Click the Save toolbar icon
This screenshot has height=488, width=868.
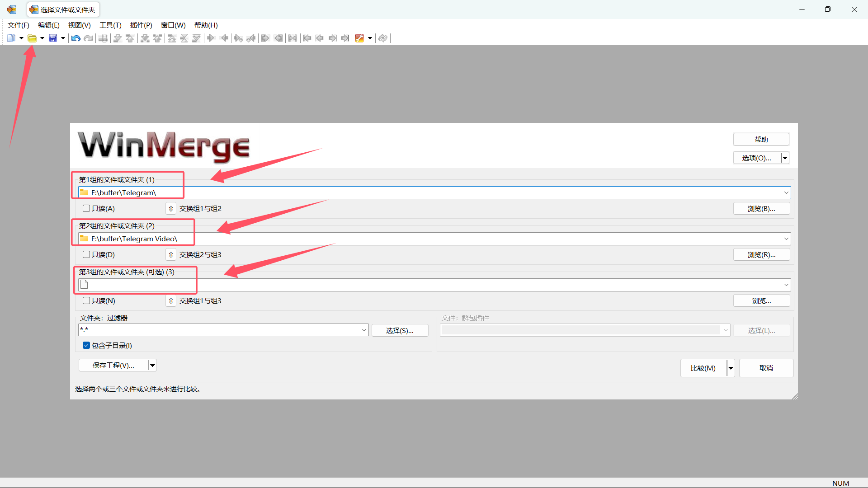point(54,38)
